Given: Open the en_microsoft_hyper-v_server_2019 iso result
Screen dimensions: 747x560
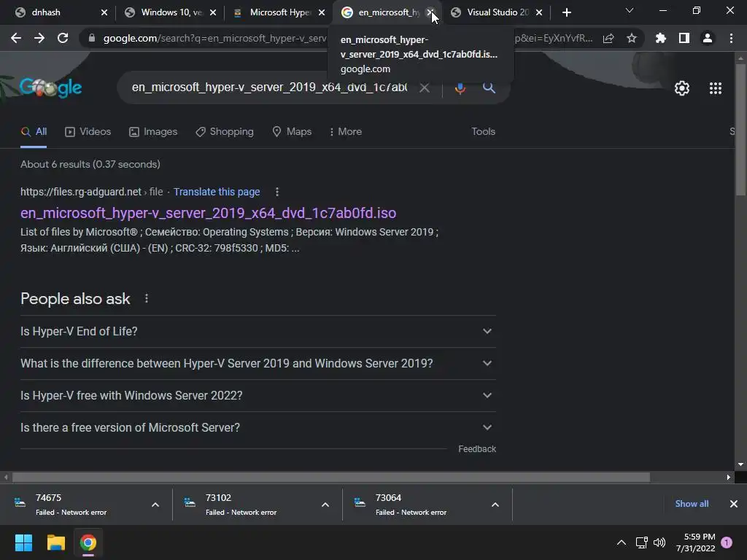Looking at the screenshot, I should coord(208,213).
